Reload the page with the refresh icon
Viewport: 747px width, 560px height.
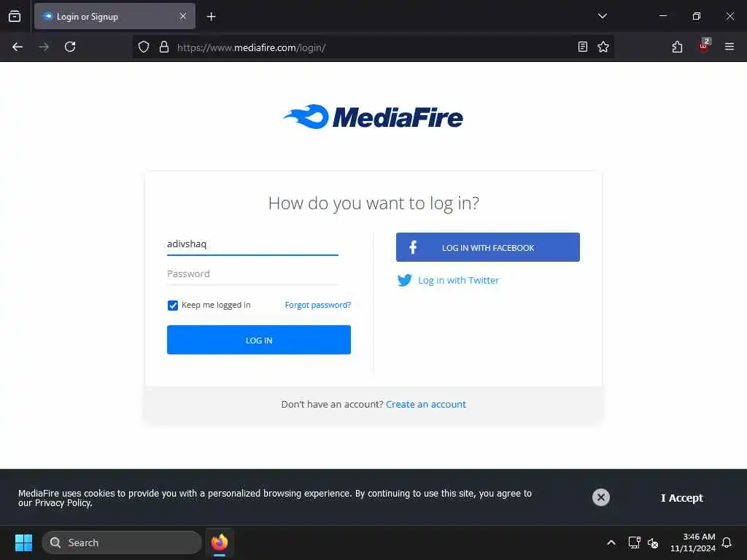coord(70,47)
